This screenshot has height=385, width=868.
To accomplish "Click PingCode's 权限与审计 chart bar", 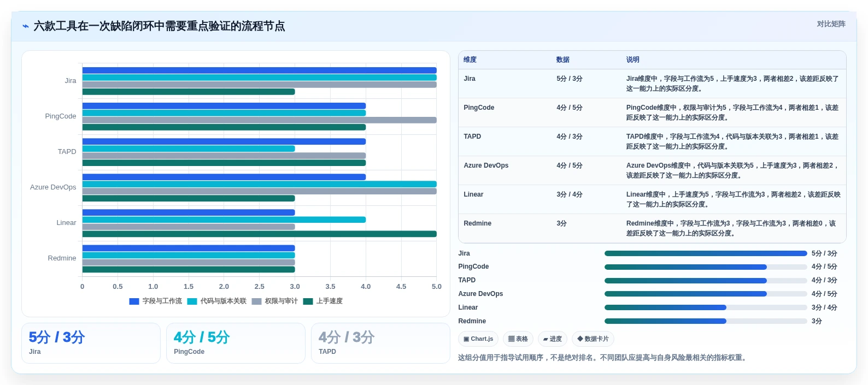I will point(259,120).
